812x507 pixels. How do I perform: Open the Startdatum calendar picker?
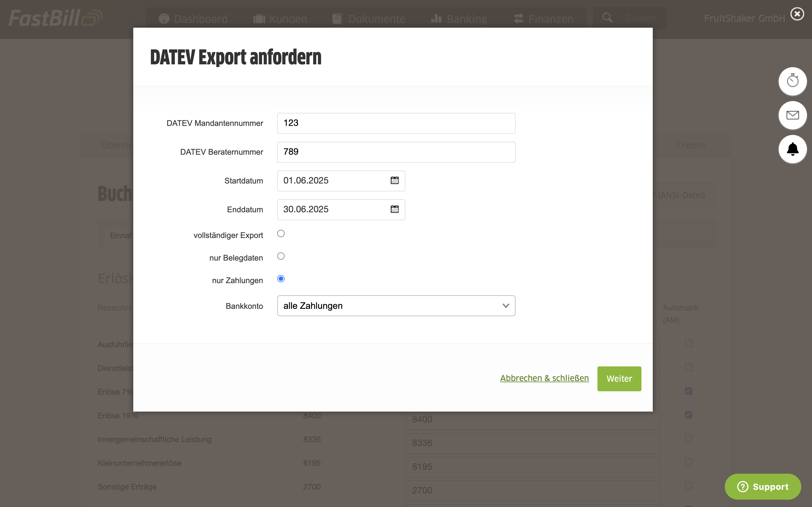click(x=395, y=180)
